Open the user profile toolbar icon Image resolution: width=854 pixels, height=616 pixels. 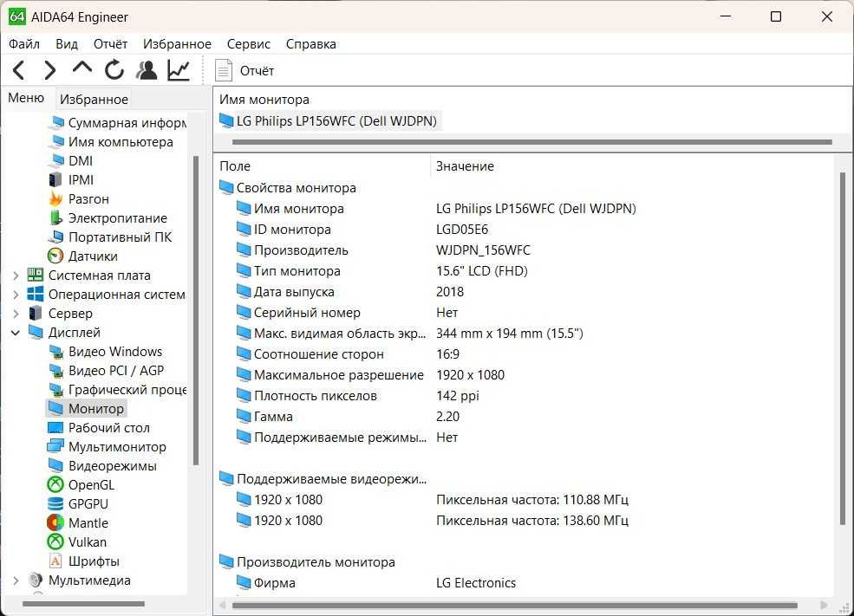147,70
